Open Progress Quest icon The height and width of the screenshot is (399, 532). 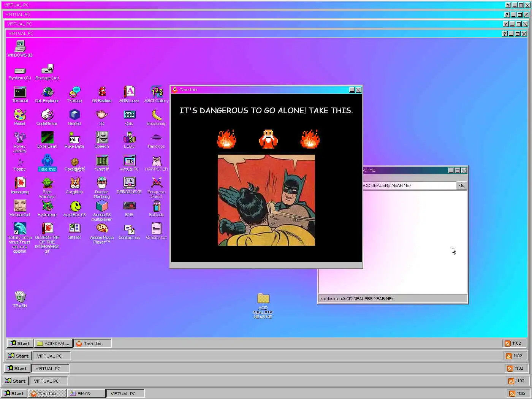click(x=157, y=188)
